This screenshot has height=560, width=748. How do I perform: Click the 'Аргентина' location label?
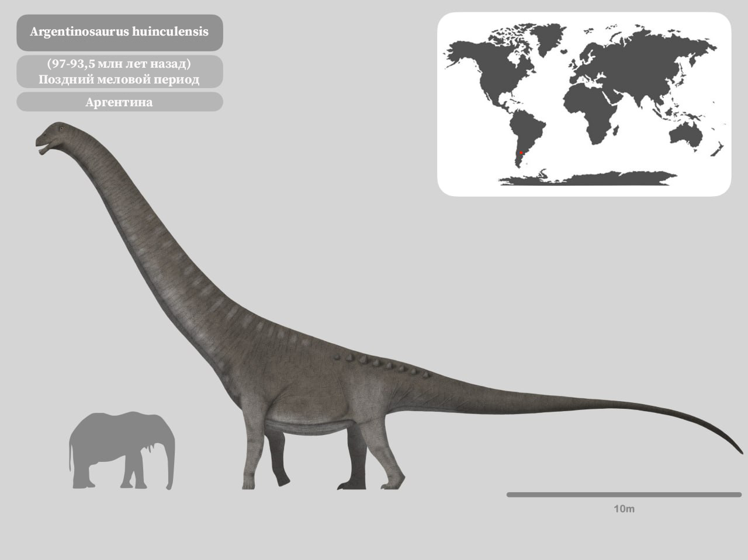(x=119, y=102)
